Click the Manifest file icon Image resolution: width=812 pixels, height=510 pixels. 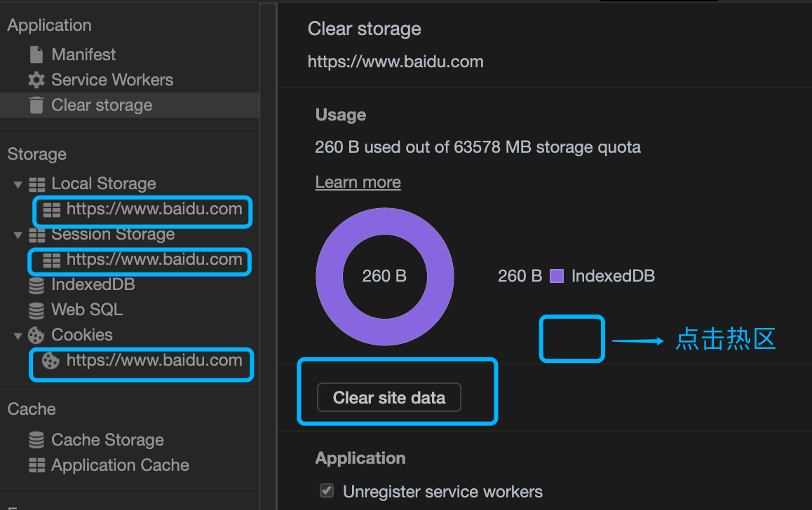click(36, 55)
